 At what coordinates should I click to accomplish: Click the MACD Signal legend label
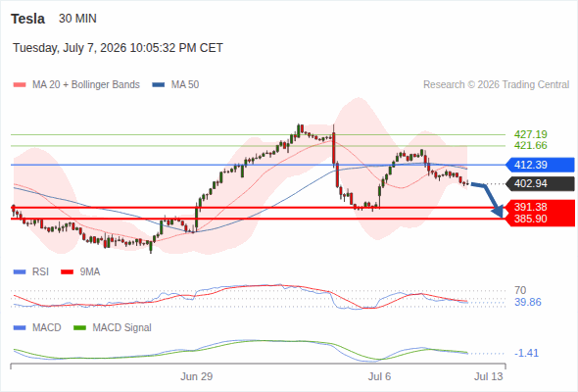[x=122, y=328]
